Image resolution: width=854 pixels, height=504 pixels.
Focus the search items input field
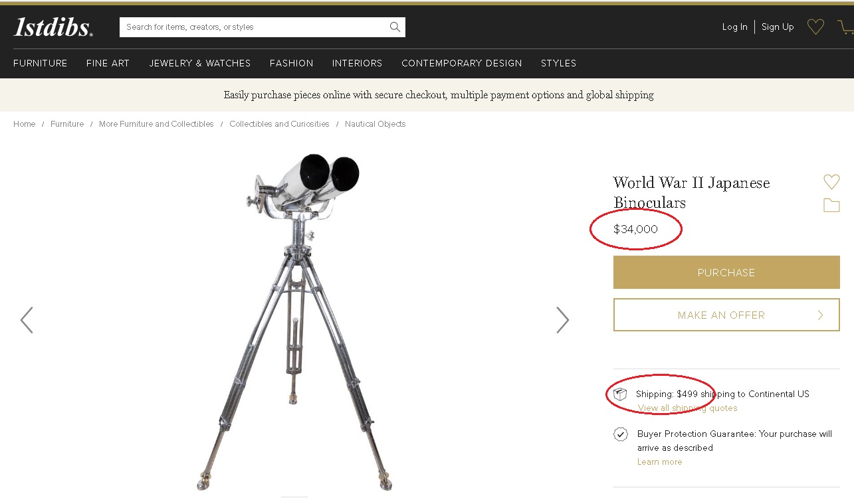(x=253, y=27)
